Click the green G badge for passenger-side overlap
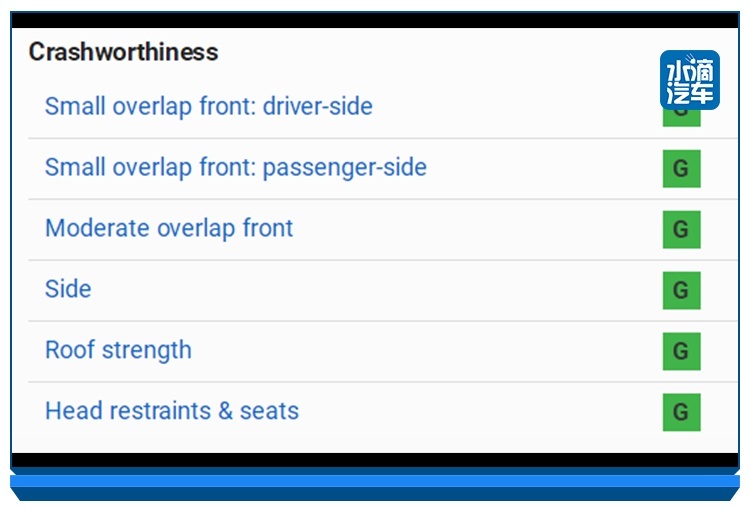Screen dimensions: 750x510 682,168
